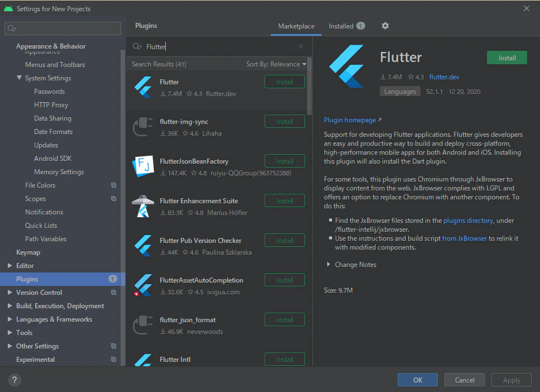Image resolution: width=540 pixels, height=392 pixels.
Task: Click the settings search box
Action: (63, 28)
